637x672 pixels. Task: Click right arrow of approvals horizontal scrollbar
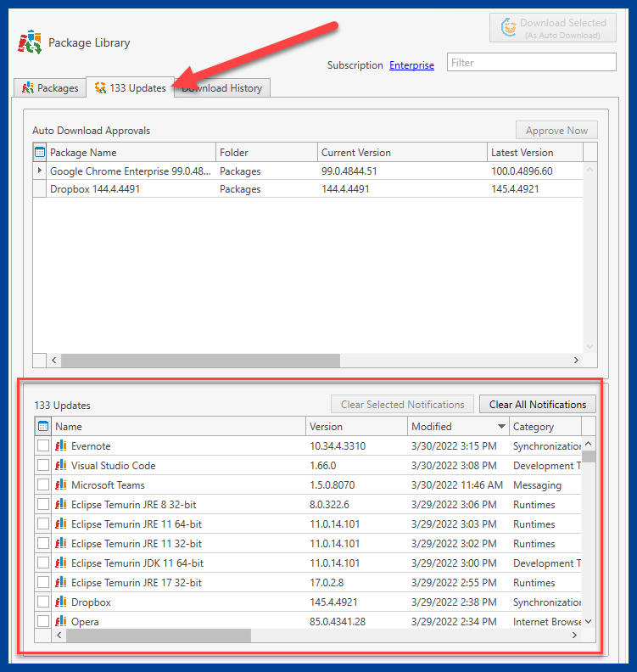pyautogui.click(x=576, y=361)
